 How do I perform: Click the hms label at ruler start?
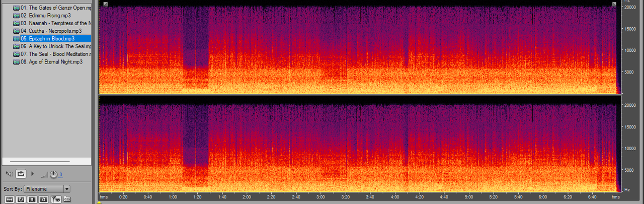104,197
